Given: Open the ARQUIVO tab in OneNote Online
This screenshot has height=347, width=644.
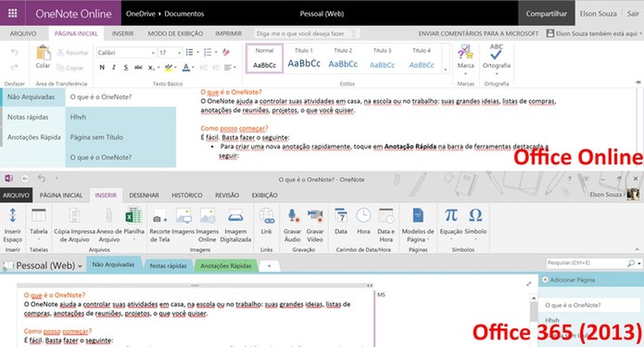Looking at the screenshot, I should pos(23,33).
